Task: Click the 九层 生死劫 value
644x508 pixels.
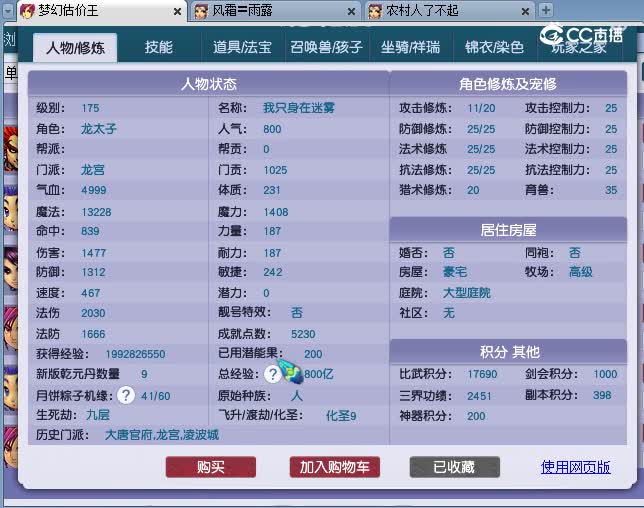Action: pos(98,415)
